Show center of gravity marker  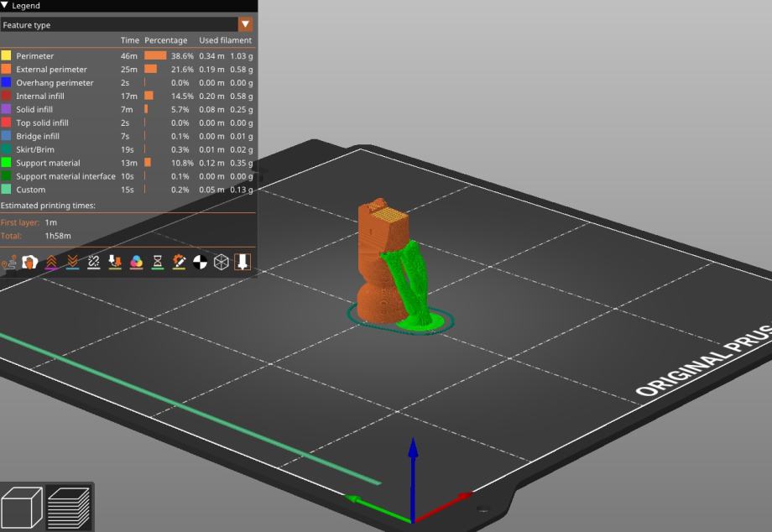(x=200, y=263)
